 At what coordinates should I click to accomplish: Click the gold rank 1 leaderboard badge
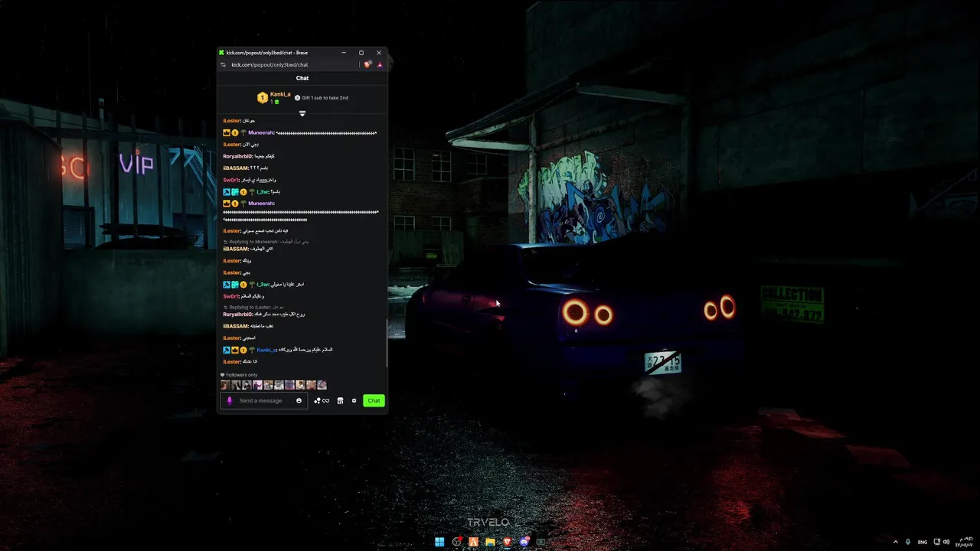[262, 98]
